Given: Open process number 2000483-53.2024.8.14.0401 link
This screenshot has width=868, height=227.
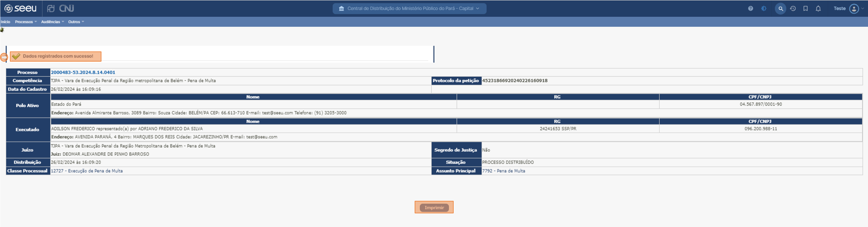Looking at the screenshot, I should 83,72.
